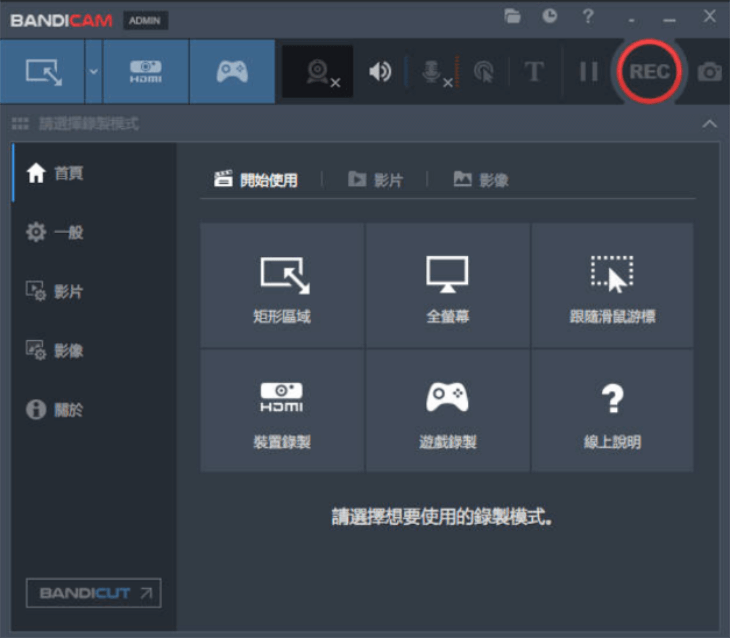The width and height of the screenshot is (730, 638).
Task: Toggle speaker sound recording
Action: [x=380, y=72]
